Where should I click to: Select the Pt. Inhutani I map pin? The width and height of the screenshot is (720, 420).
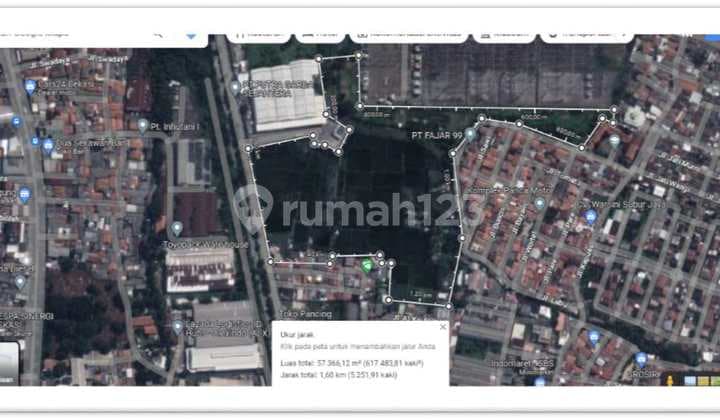[x=143, y=125]
